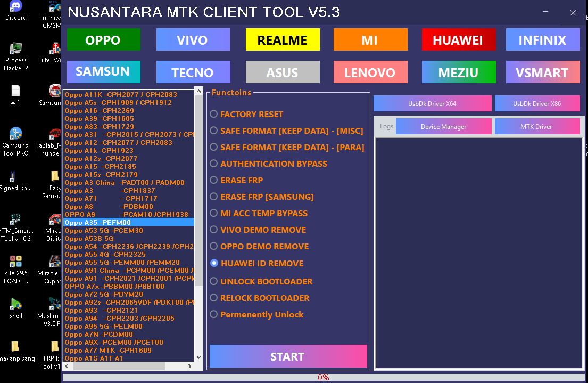Open the Discord desktop icon
588x383 pixels.
(16, 10)
